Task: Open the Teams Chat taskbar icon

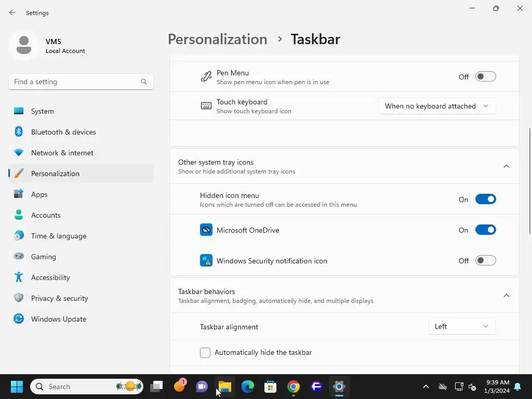Action: pyautogui.click(x=202, y=387)
